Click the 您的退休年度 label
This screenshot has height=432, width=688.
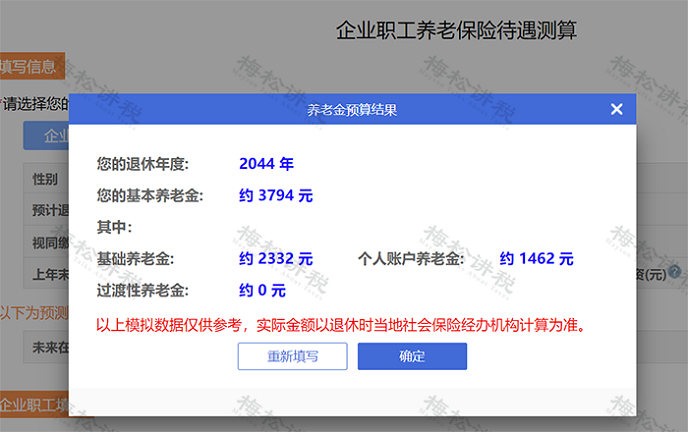pyautogui.click(x=143, y=163)
